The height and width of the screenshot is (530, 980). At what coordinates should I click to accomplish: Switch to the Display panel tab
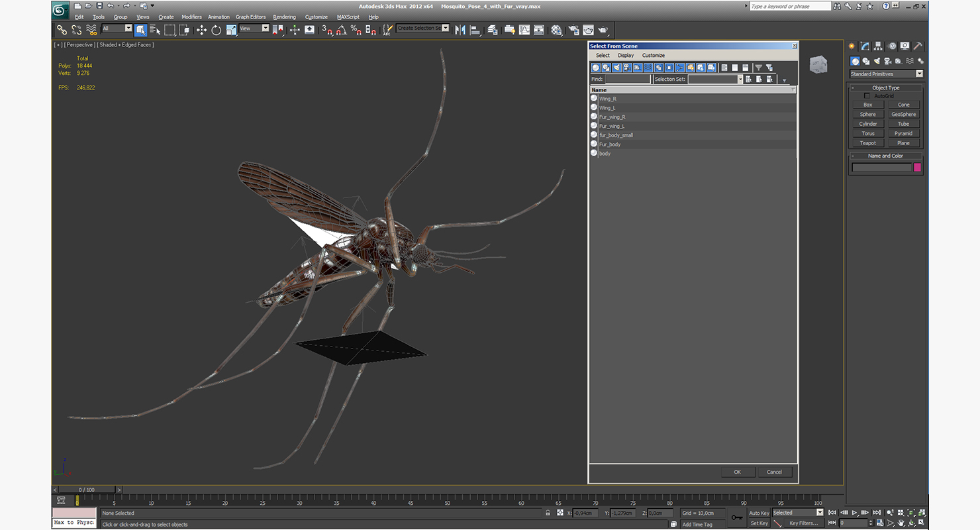(x=905, y=46)
